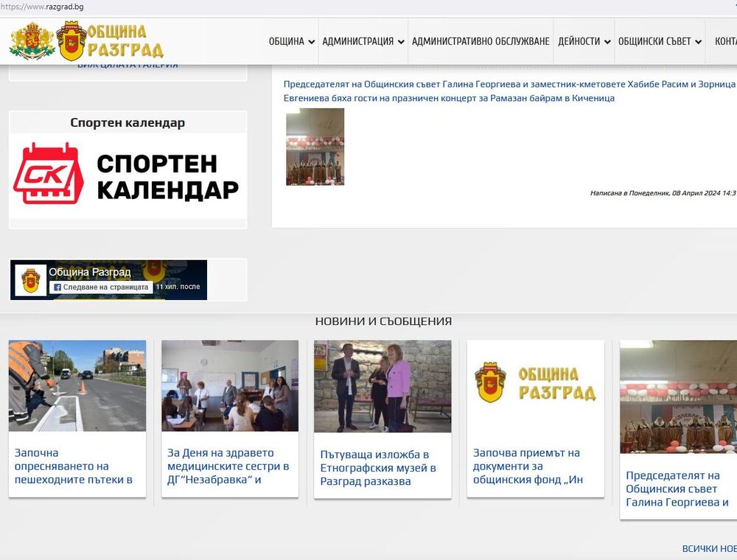This screenshot has width=737, height=560.
Task: Open the Ethnographic museum exhibition photo
Action: tap(383, 386)
